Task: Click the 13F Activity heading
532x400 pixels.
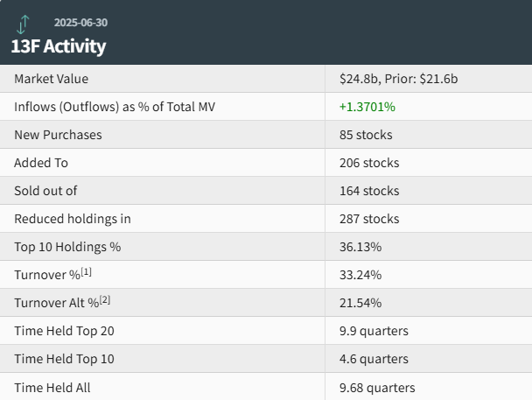Action: point(59,46)
